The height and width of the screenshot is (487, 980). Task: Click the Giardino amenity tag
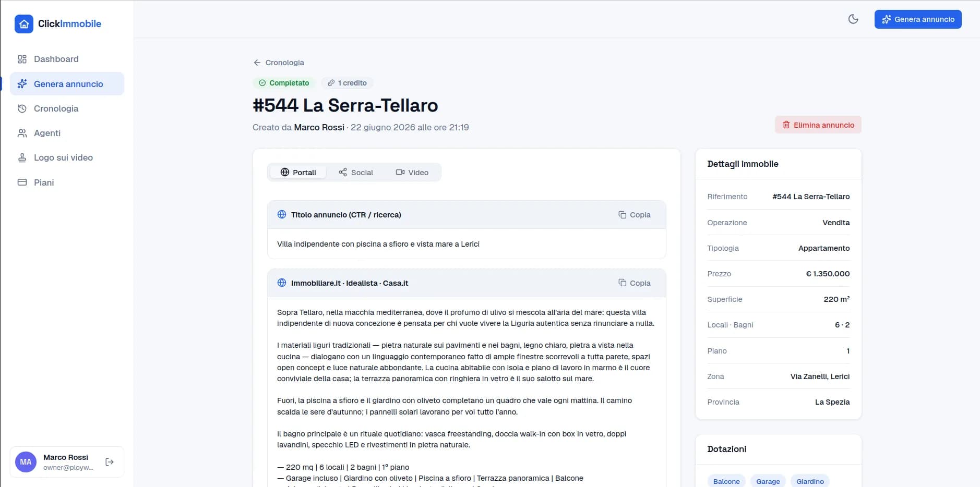click(810, 481)
